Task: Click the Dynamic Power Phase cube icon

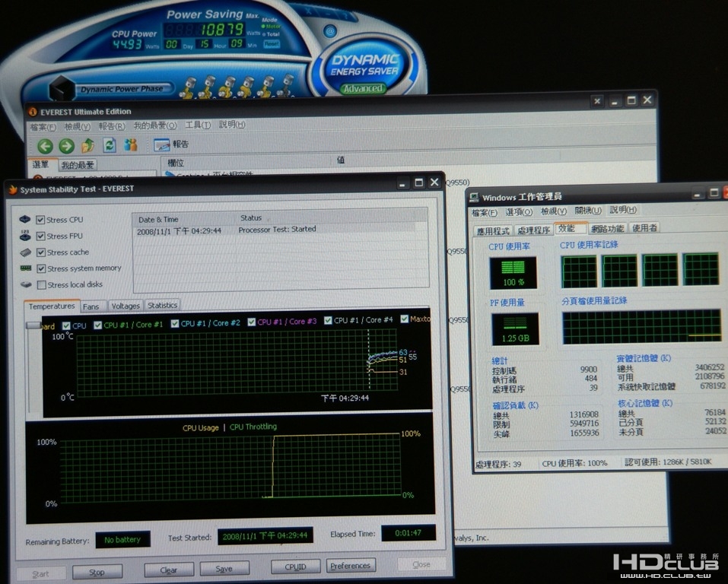Action: point(62,89)
